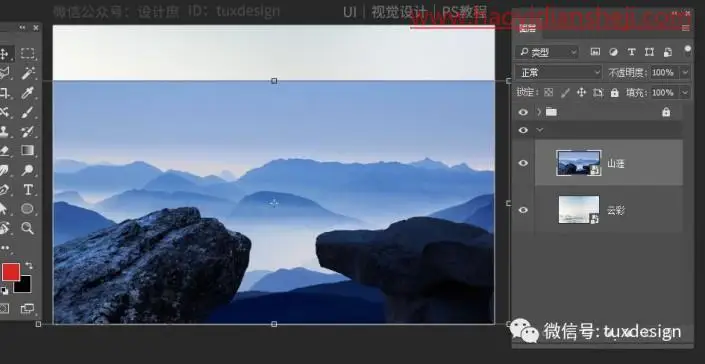Swap foreground and background colors

pyautogui.click(x=29, y=266)
